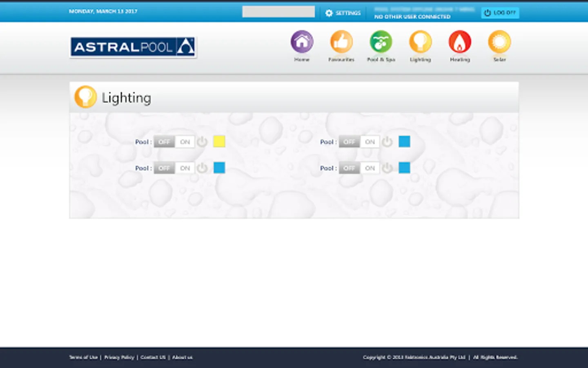Image resolution: width=588 pixels, height=368 pixels.
Task: Open the blue swatch in the lower-right Pool row
Action: 404,168
